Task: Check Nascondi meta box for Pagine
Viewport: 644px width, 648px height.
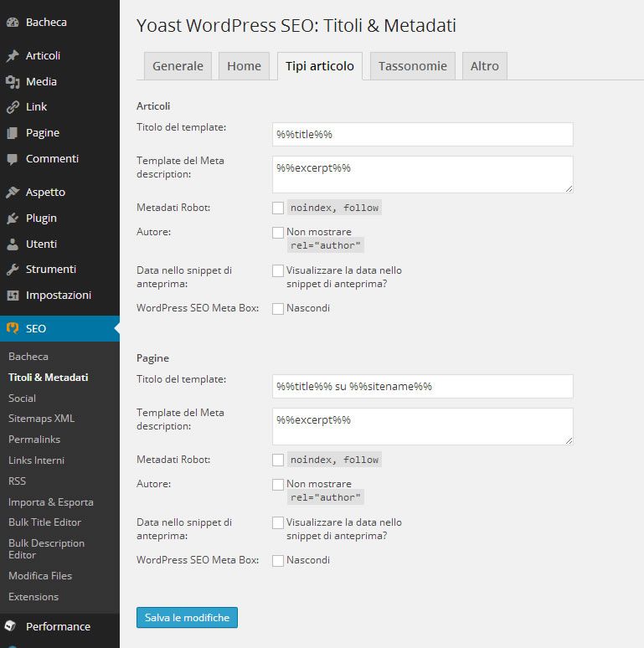Action: [278, 561]
